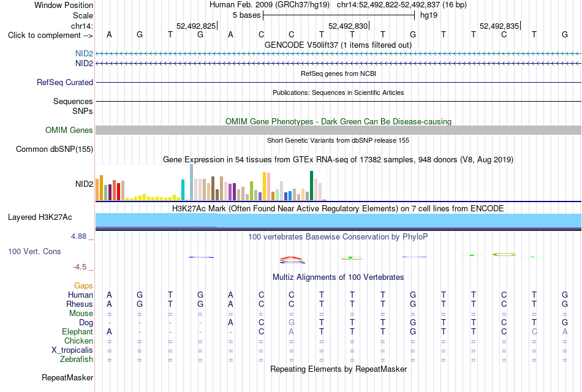Click Multiz Alignments of 100 Vertebrates title

click(338, 277)
